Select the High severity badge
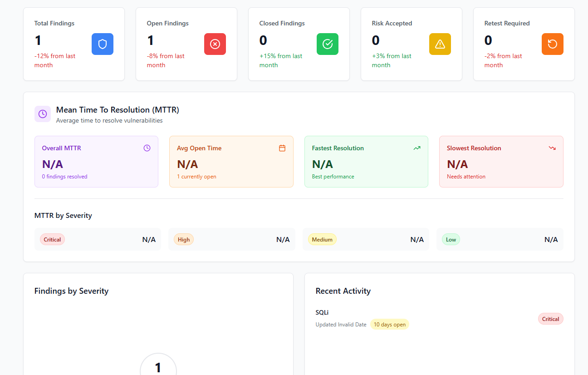588x375 pixels. coord(184,240)
